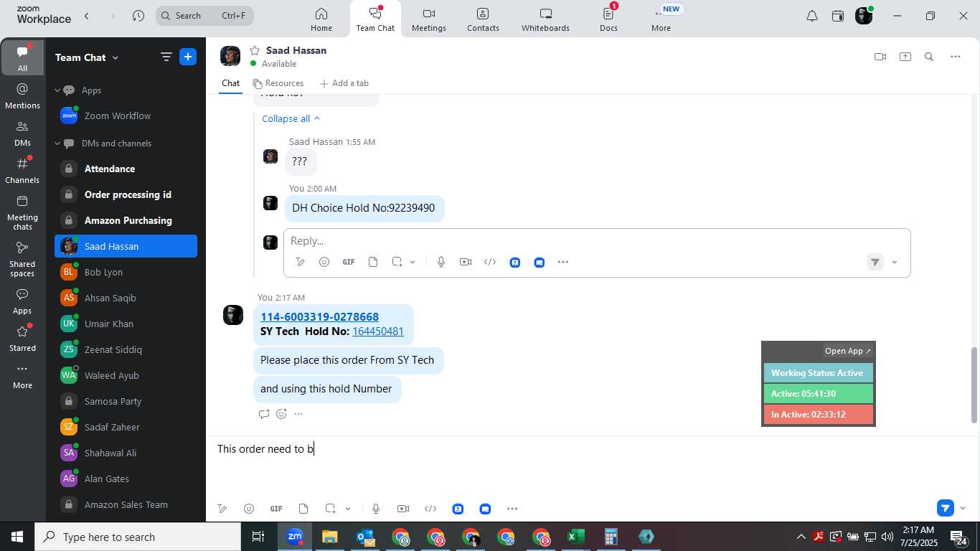
Task: Open send options arrow in reply box
Action: pos(894,262)
